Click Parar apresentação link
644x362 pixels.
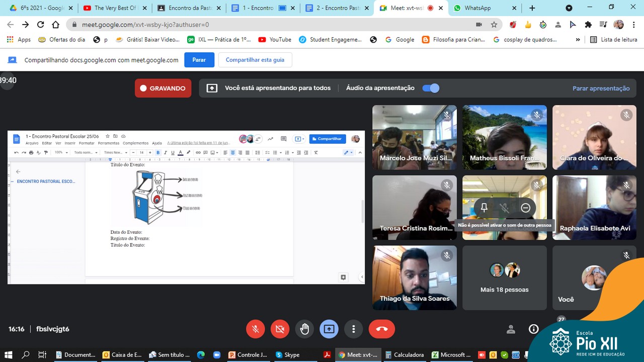601,88
